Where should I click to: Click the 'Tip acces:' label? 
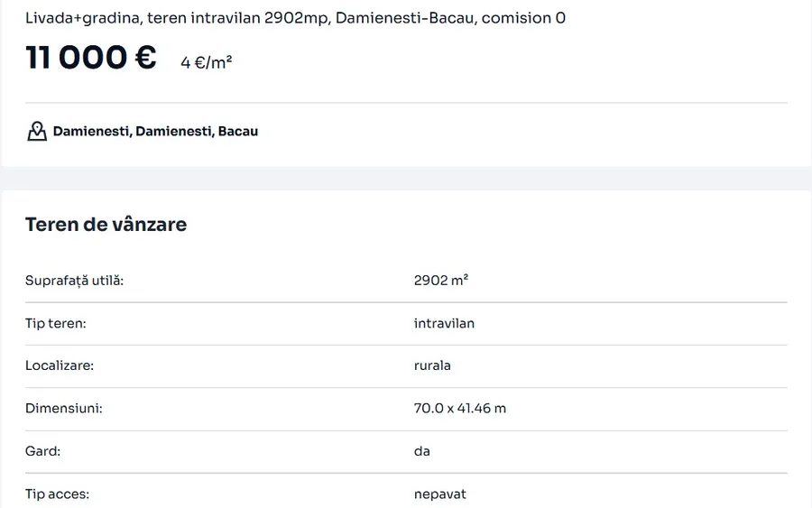[x=57, y=494]
